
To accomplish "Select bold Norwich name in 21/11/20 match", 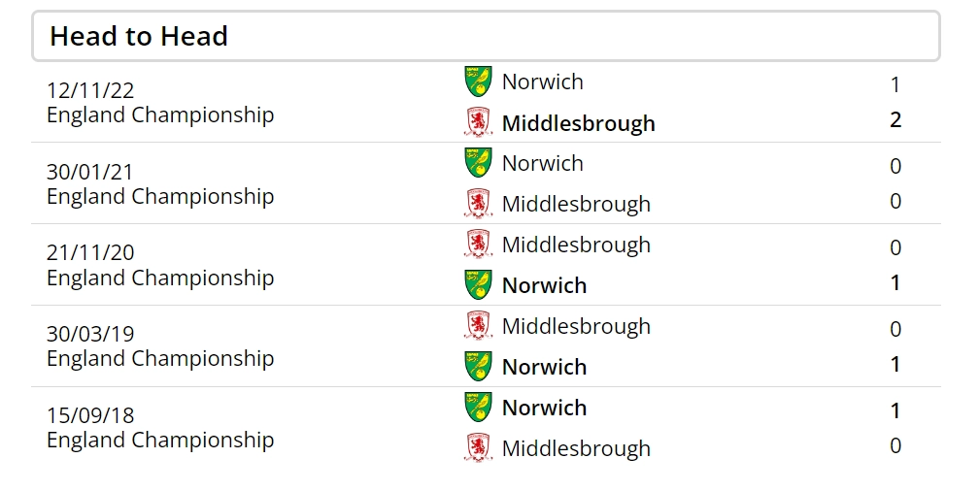I will (x=544, y=285).
